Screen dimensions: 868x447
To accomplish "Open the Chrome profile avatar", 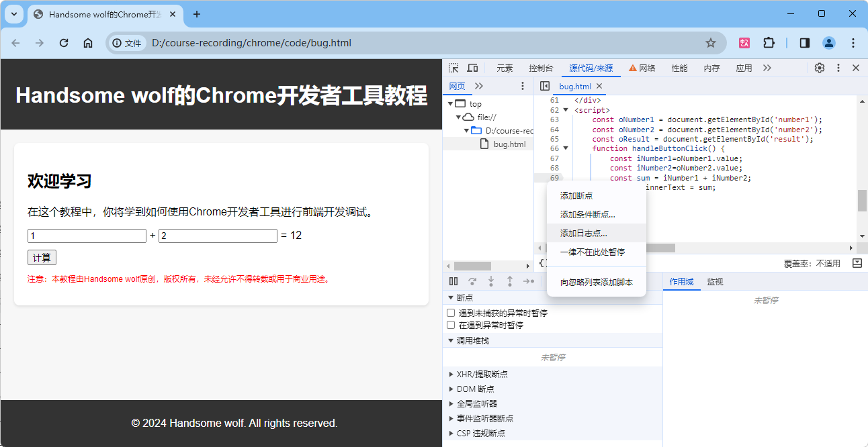I will pos(829,43).
